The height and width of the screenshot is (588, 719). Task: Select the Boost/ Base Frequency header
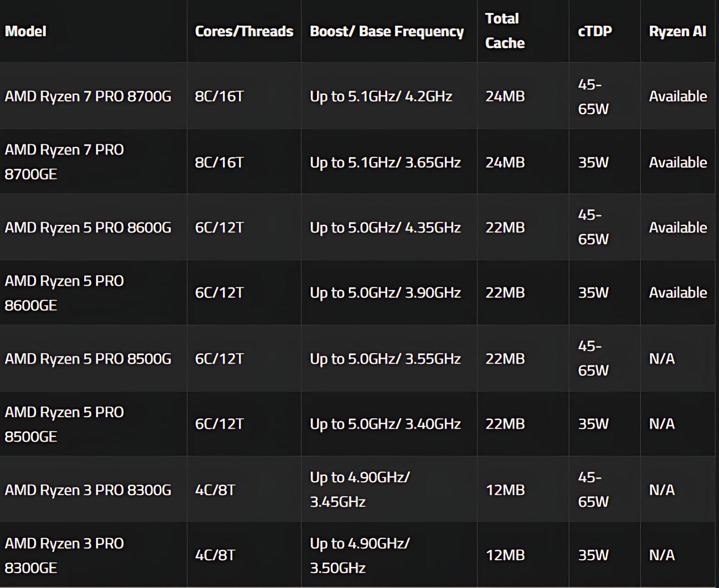[x=387, y=31]
